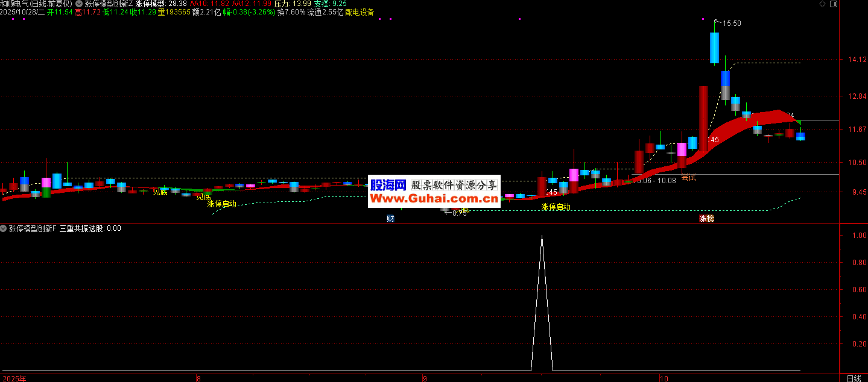Click the first 涨停启动 signal label on left

(x=221, y=204)
